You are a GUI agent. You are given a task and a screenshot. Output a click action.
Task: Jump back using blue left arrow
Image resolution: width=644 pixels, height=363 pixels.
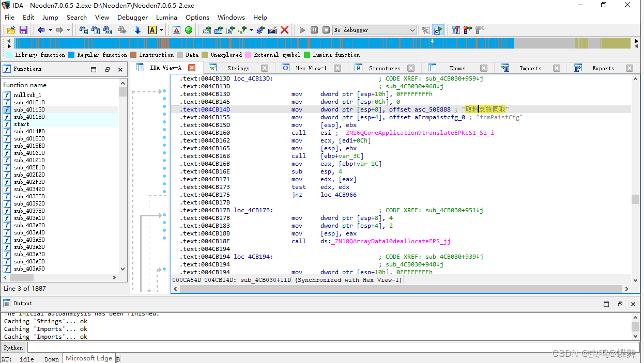(41, 30)
